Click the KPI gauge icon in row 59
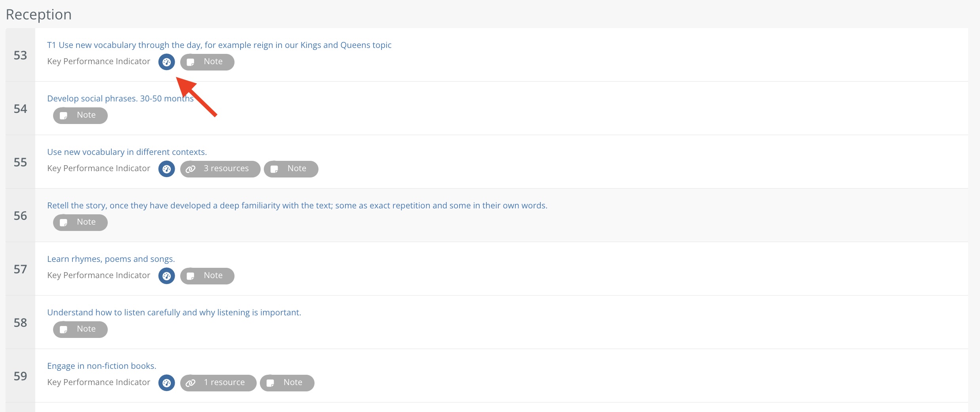980x412 pixels. [x=166, y=383]
